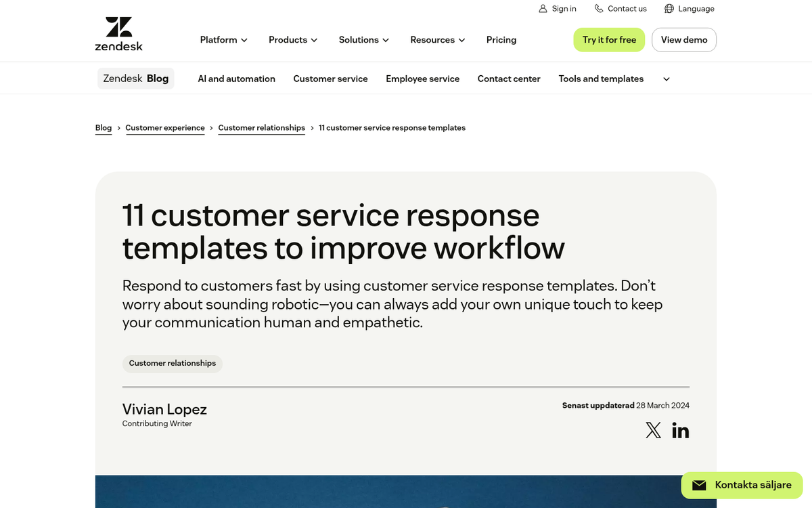Click the View demo button
Image resolution: width=812 pixels, height=508 pixels.
683,40
